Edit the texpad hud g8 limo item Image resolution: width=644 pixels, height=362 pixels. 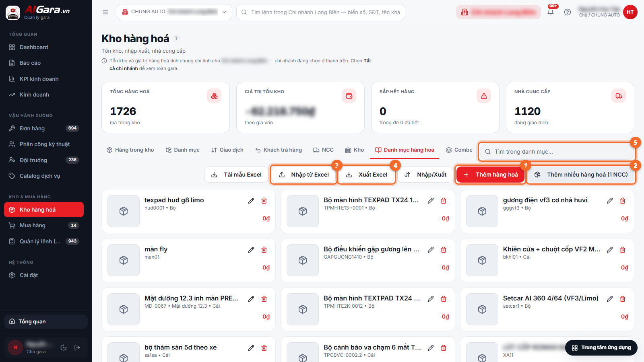point(251,200)
